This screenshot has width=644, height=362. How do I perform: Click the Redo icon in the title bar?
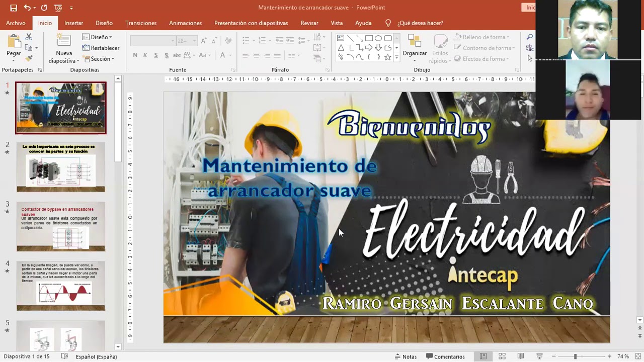pyautogui.click(x=44, y=8)
